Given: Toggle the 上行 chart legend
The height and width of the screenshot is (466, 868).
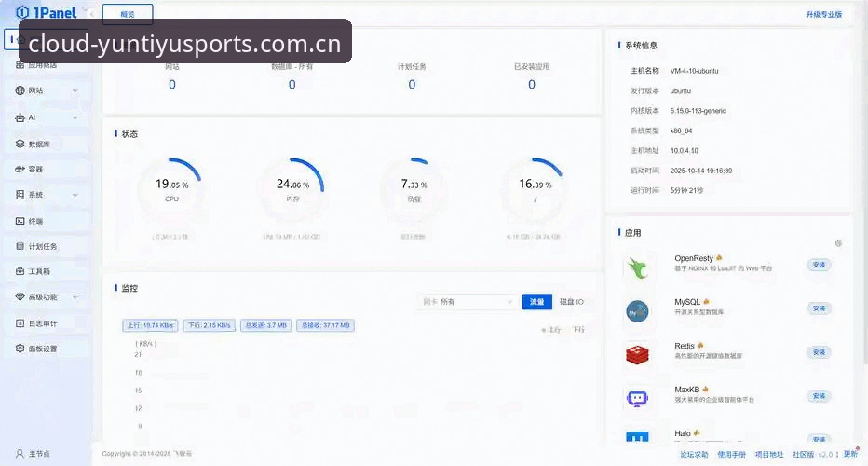Looking at the screenshot, I should (551, 330).
